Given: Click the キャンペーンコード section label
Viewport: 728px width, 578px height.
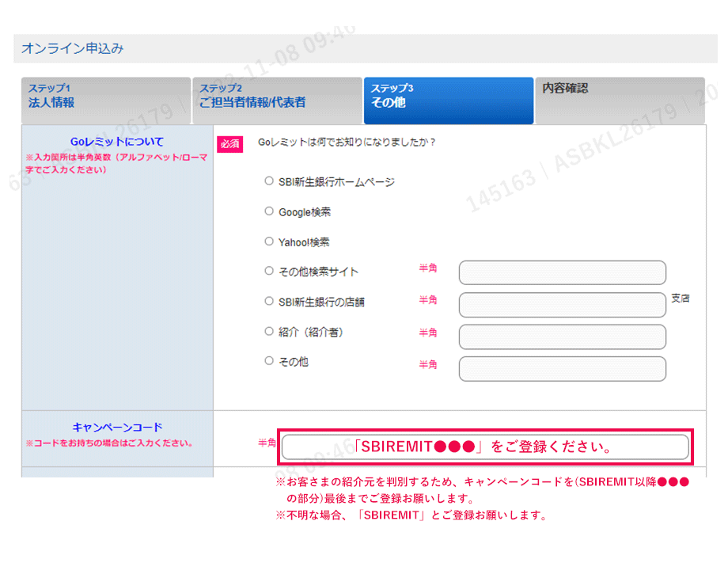Looking at the screenshot, I should pos(117,428).
